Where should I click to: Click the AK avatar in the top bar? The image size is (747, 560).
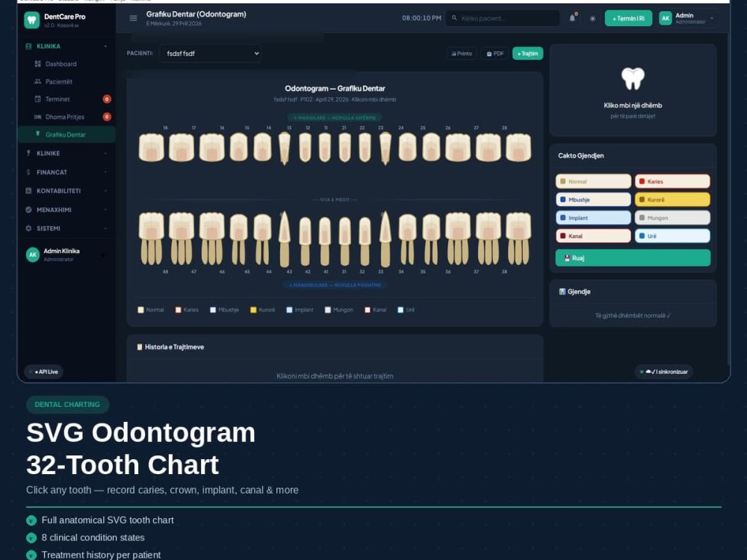pos(666,18)
